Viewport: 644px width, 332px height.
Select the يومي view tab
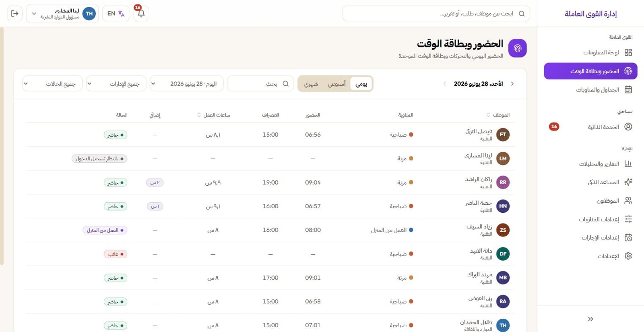tap(361, 84)
